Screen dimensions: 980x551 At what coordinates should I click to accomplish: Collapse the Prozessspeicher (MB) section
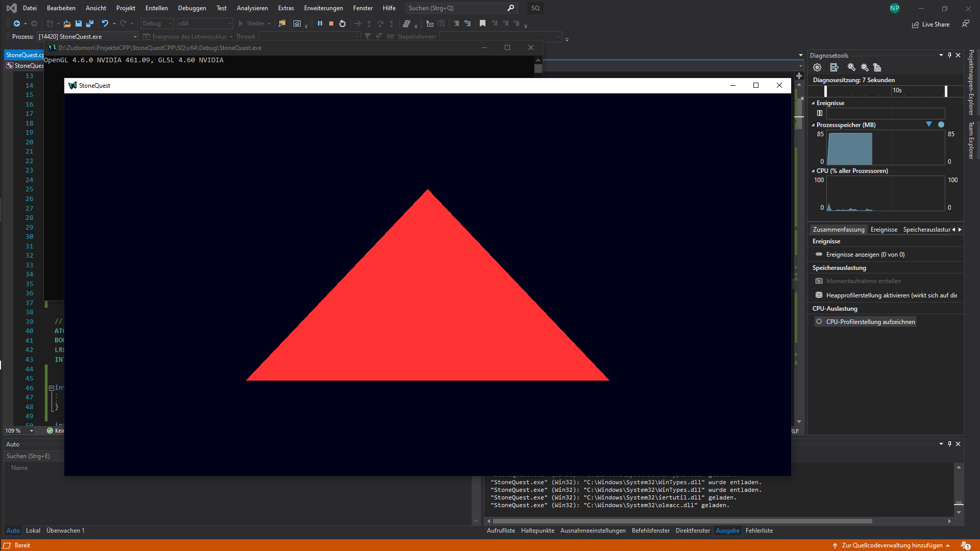point(813,125)
